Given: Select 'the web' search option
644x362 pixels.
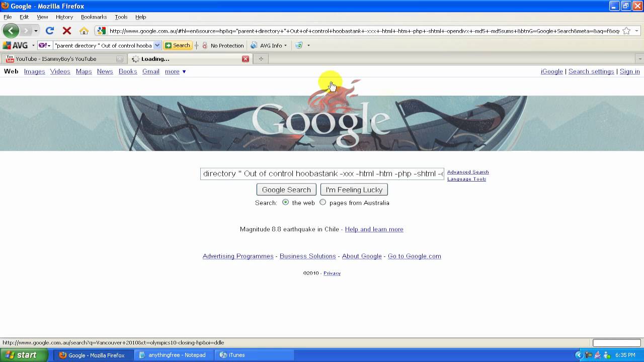Looking at the screenshot, I should pos(285,202).
